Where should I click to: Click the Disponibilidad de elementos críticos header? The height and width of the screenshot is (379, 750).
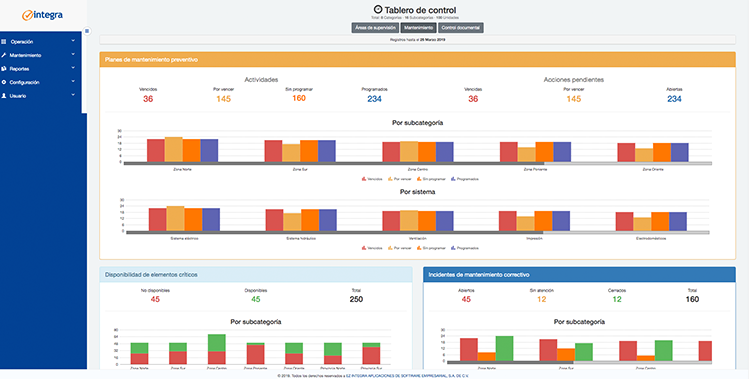point(256,275)
